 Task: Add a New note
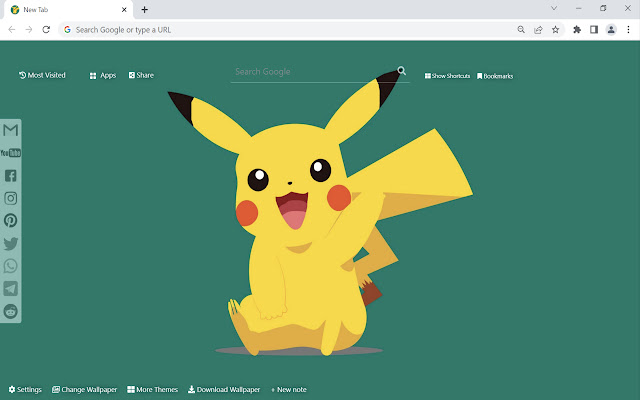tap(289, 389)
